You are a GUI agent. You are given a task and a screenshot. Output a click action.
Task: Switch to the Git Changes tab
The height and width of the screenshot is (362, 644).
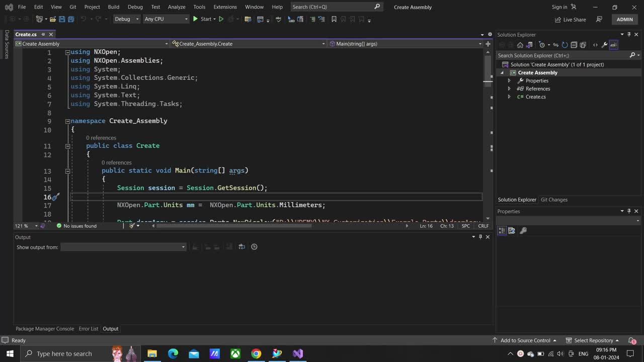point(554,200)
